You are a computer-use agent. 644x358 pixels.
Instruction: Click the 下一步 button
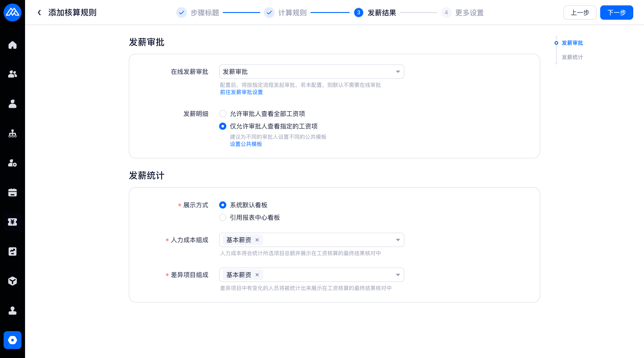tap(616, 13)
